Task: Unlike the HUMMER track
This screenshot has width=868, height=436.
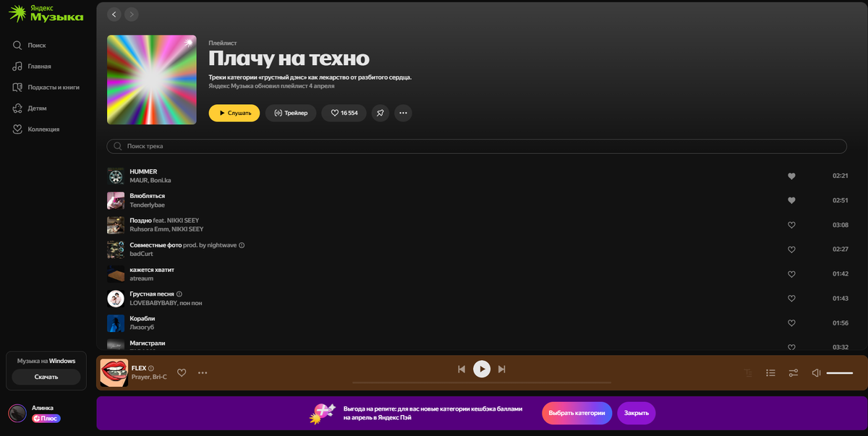Action: [791, 176]
